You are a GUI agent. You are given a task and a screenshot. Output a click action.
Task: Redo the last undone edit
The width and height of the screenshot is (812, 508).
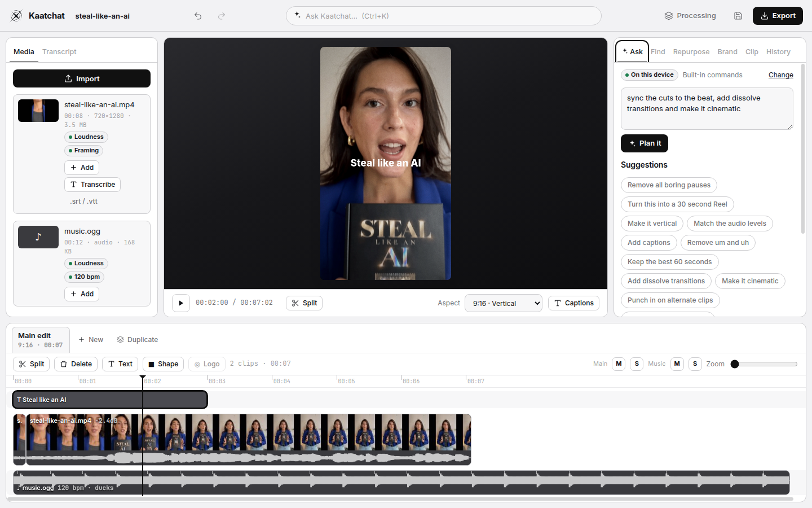222,16
